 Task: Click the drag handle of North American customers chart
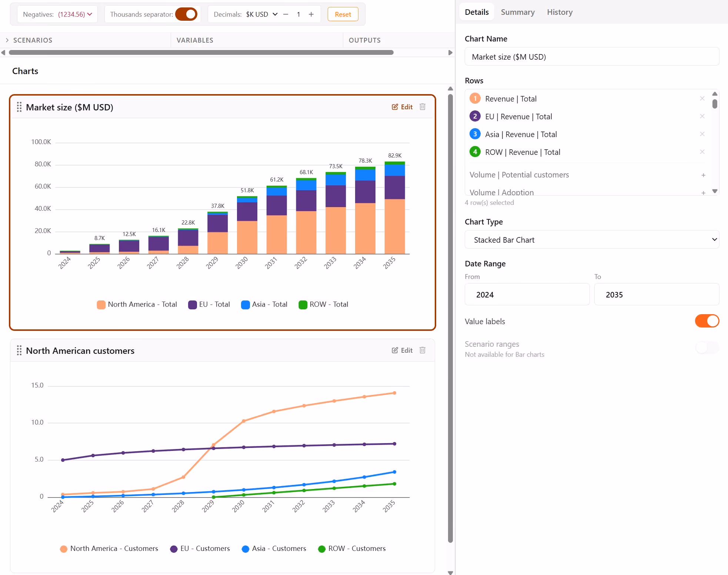19,350
